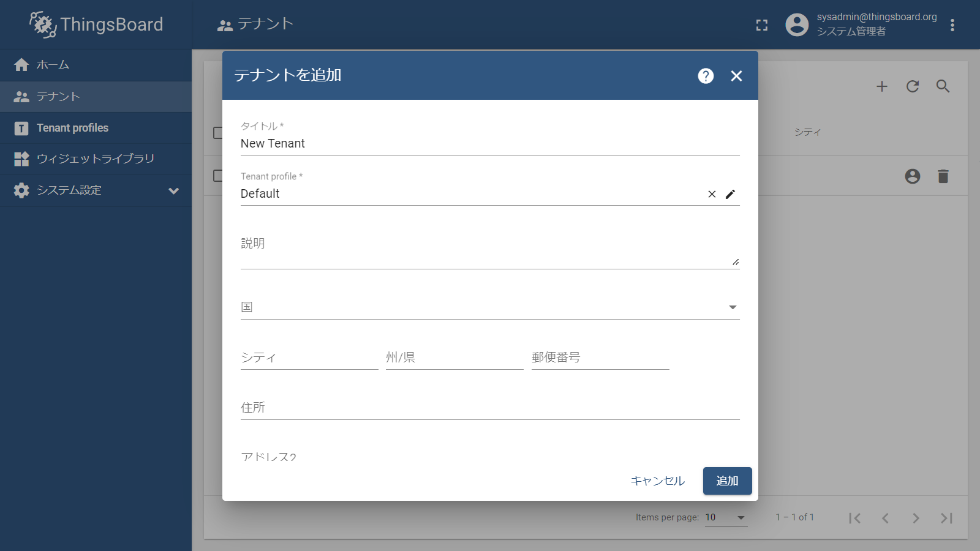Image resolution: width=980 pixels, height=551 pixels.
Task: Click the help question mark icon in dialog
Action: click(706, 76)
